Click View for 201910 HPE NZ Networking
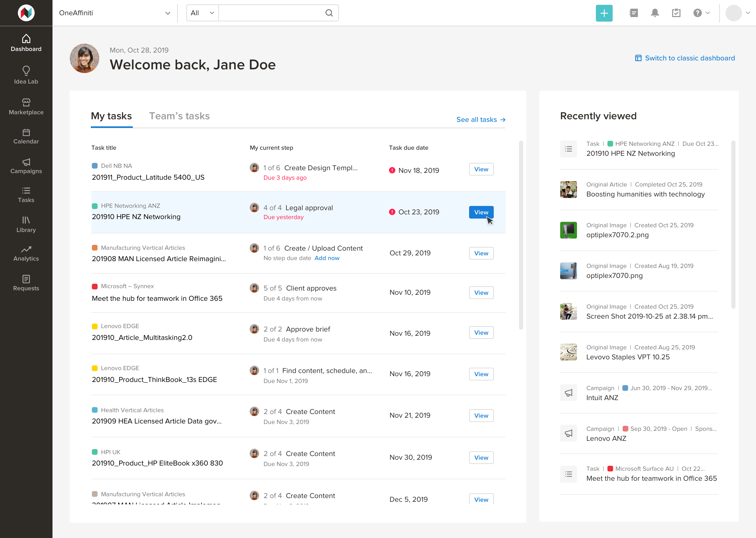 [x=481, y=212]
